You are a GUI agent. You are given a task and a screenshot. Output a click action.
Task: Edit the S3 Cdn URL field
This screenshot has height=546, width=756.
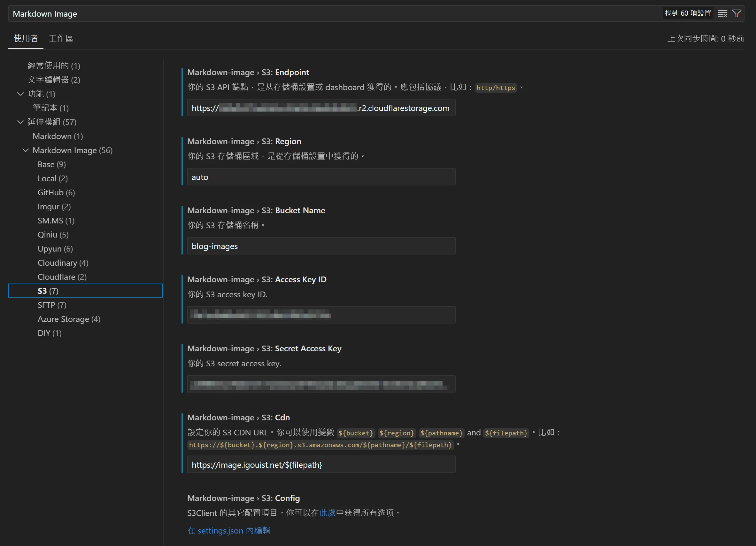(321, 464)
